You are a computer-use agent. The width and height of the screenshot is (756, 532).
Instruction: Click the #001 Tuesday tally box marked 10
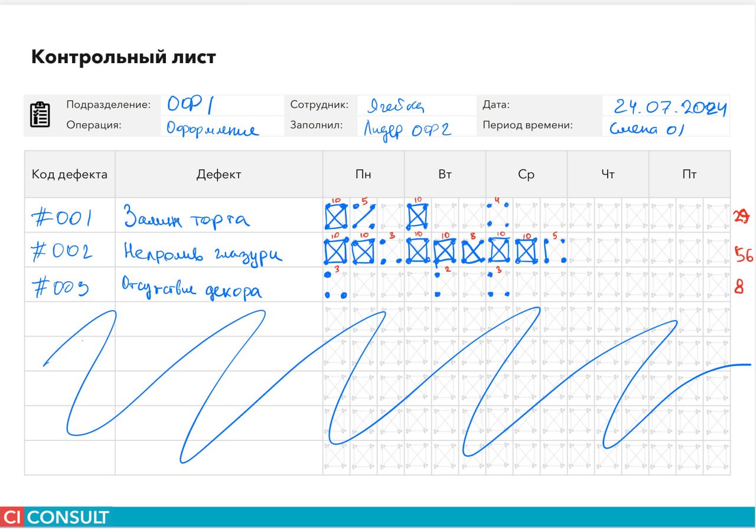[418, 216]
